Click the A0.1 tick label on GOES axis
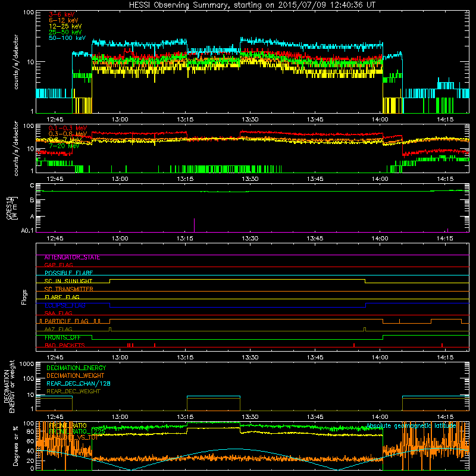Viewport: 476px width, 476px height. click(27, 231)
